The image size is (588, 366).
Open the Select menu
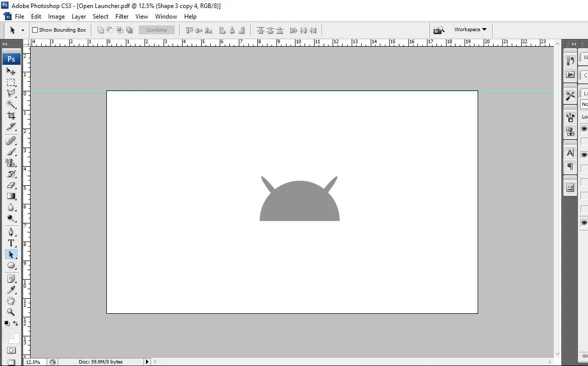pos(100,17)
